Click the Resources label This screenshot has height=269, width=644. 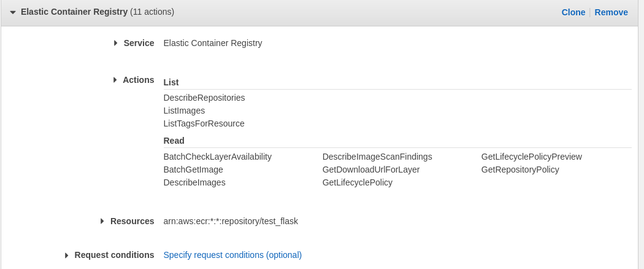pyautogui.click(x=132, y=221)
